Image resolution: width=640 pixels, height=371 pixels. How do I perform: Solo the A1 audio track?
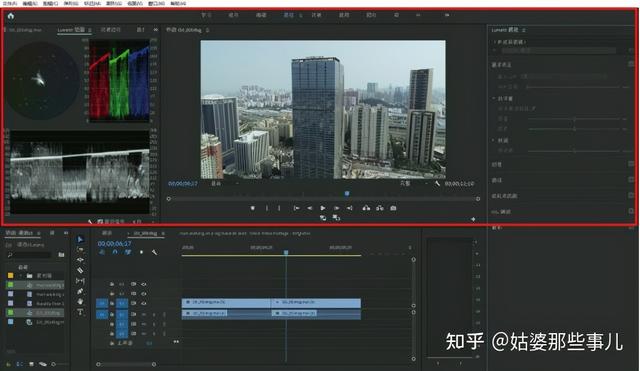[154, 314]
